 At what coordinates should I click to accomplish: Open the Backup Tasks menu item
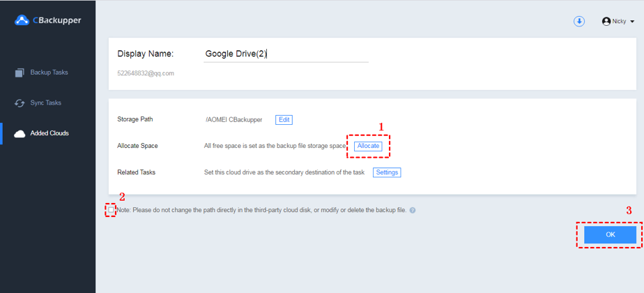[x=49, y=73]
